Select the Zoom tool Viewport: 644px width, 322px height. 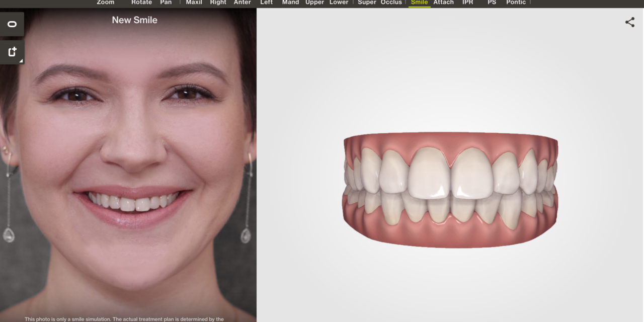tap(106, 3)
